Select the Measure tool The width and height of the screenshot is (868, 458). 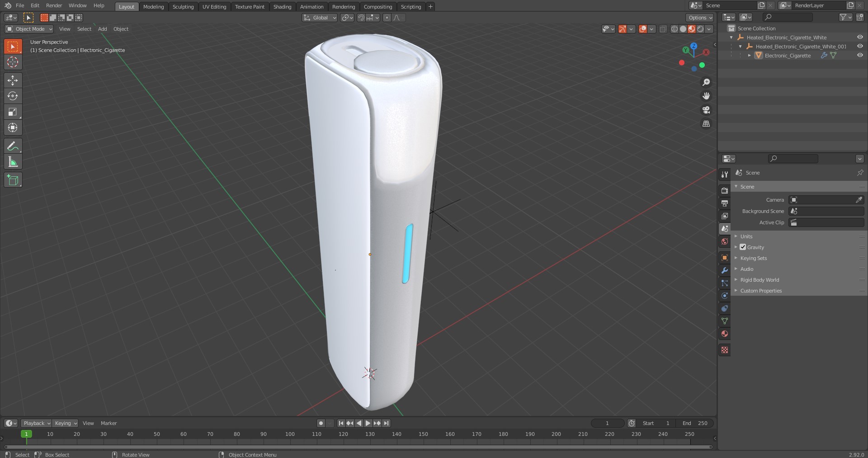point(13,161)
